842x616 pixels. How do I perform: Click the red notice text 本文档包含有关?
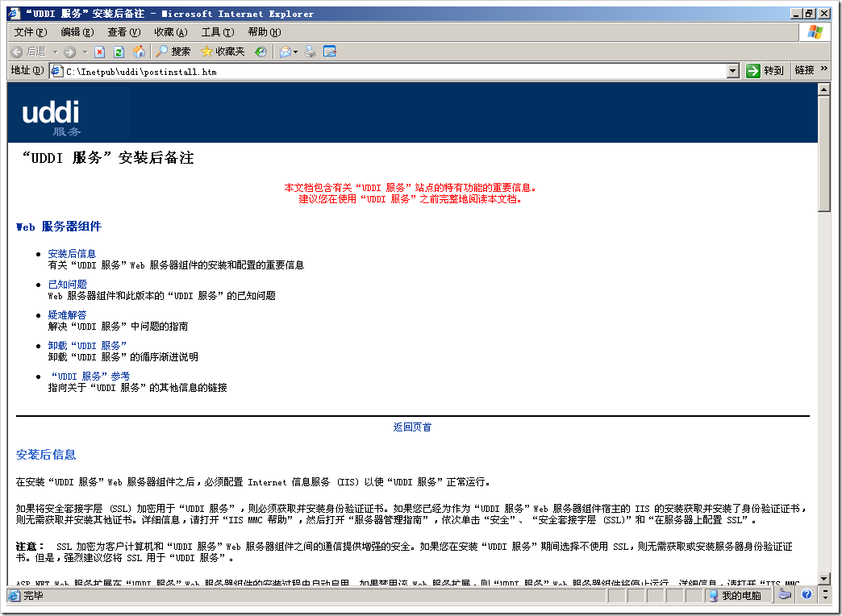[411, 187]
